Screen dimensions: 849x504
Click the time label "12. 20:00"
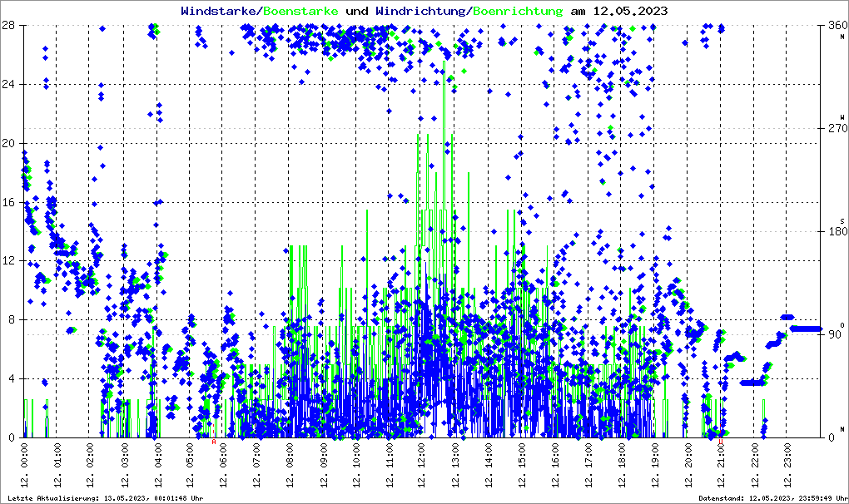tap(688, 465)
